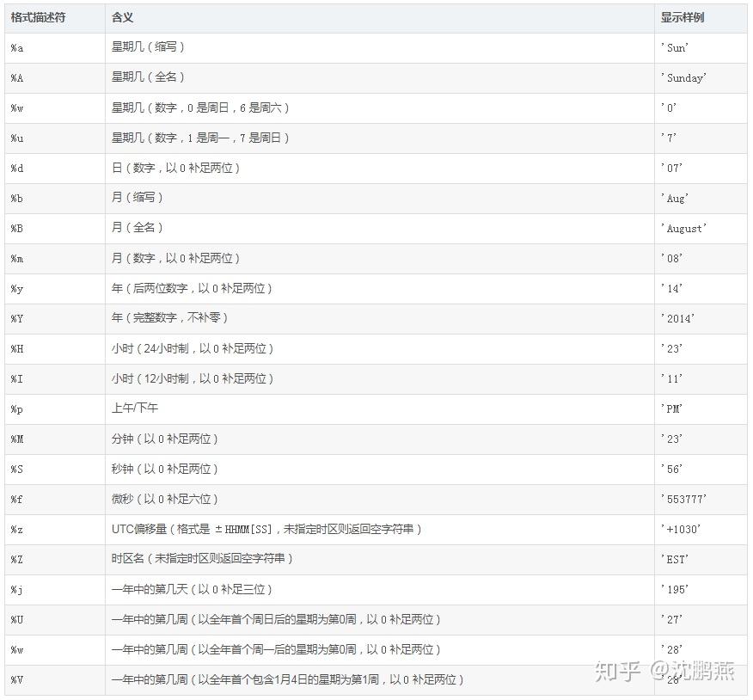Select text 年（后两位数字，以 0 补足两位）
The width and height of the screenshot is (753, 700).
click(x=192, y=288)
